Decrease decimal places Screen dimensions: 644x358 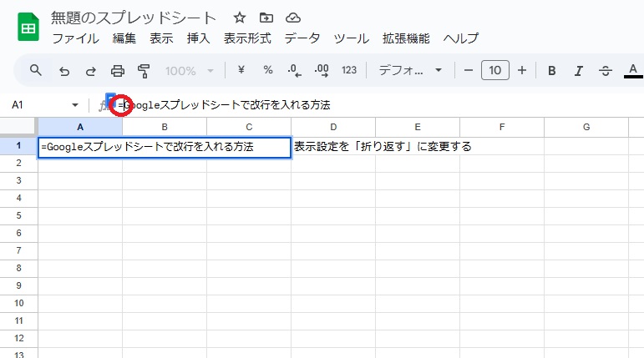pos(294,70)
